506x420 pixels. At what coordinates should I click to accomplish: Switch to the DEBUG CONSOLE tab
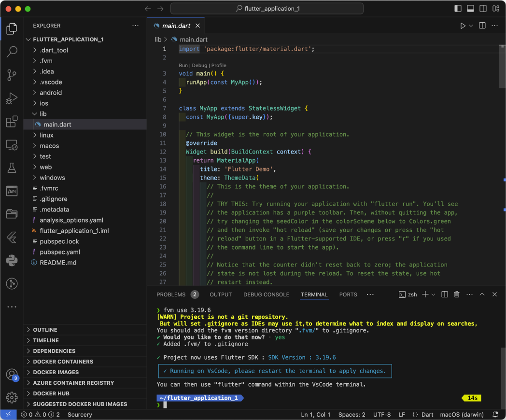tap(266, 294)
